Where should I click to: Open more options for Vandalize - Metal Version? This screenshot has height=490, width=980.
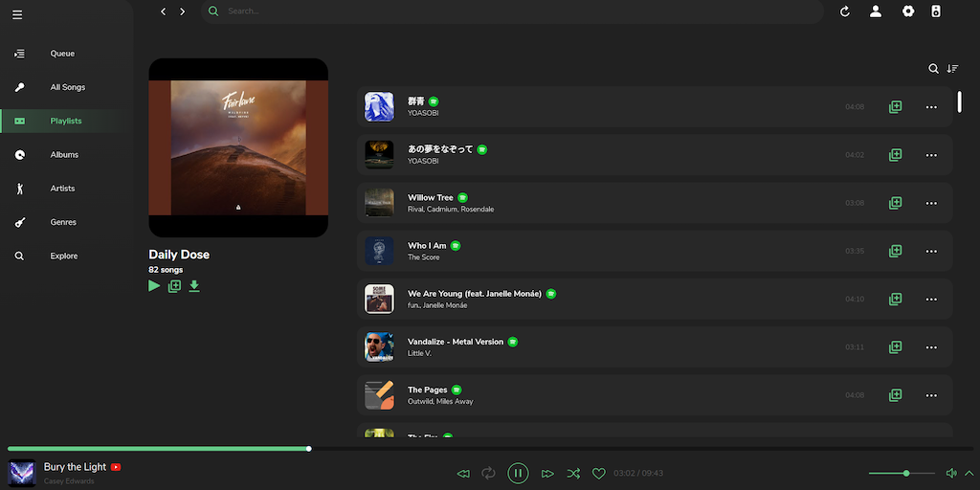click(931, 348)
